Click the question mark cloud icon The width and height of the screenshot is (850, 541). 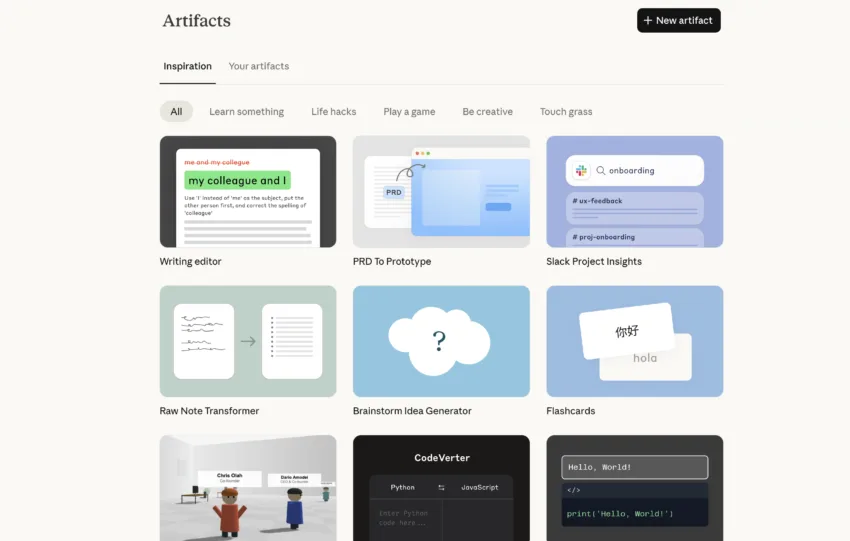point(439,342)
